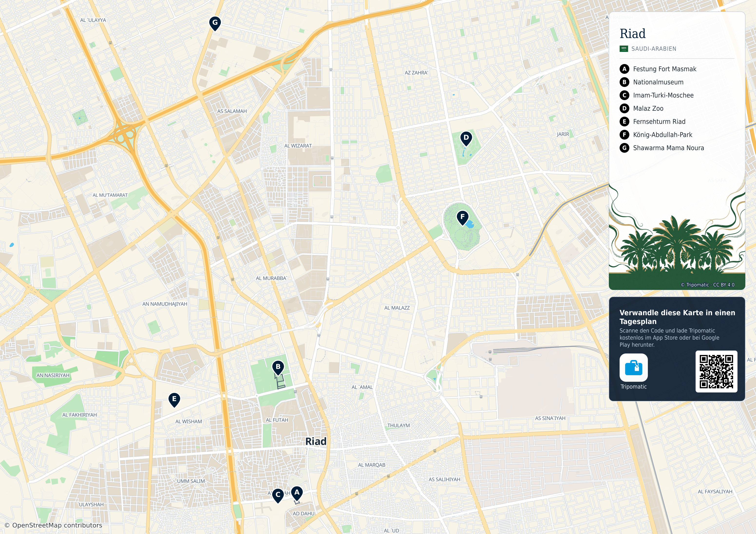This screenshot has width=756, height=534.
Task: Click map pin A for Festung Fort Masmak
Action: (x=297, y=493)
